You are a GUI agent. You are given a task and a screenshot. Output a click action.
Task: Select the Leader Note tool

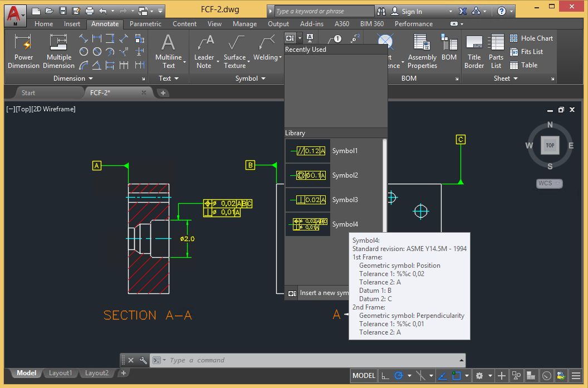pyautogui.click(x=204, y=52)
